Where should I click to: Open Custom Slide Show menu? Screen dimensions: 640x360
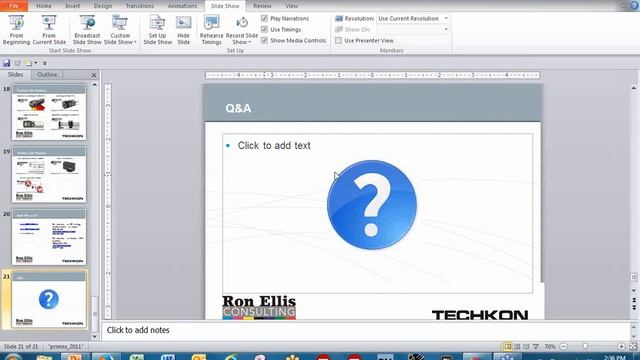click(x=120, y=30)
